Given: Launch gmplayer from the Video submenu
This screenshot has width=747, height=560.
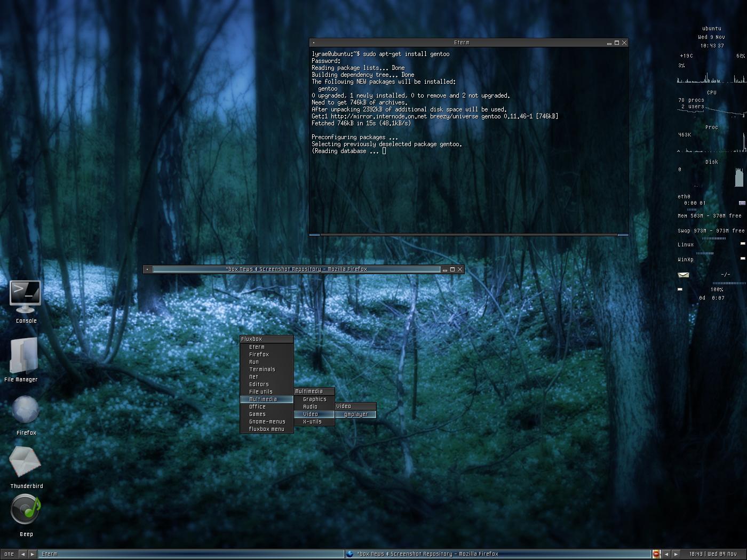Looking at the screenshot, I should [356, 414].
